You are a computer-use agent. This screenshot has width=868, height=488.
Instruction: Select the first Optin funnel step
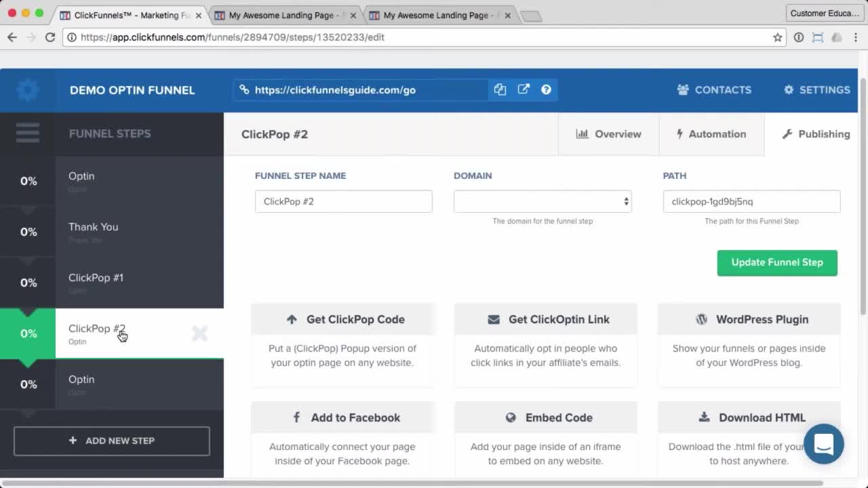point(112,181)
